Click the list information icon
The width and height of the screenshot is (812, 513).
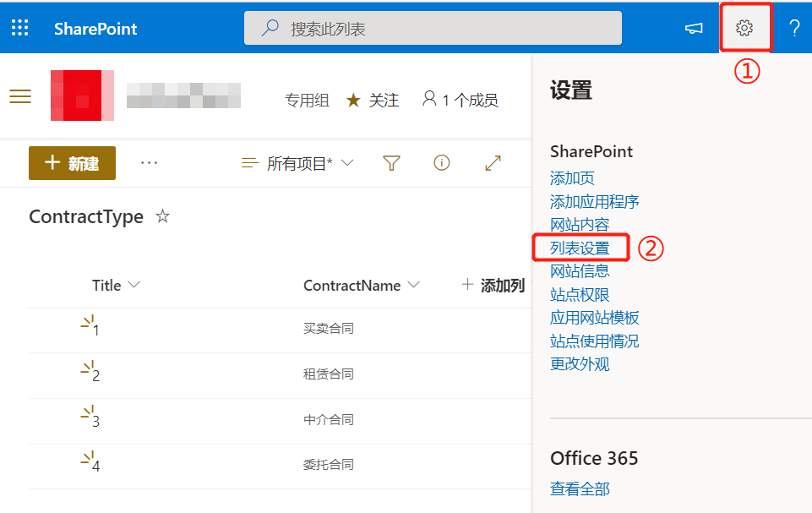(441, 163)
